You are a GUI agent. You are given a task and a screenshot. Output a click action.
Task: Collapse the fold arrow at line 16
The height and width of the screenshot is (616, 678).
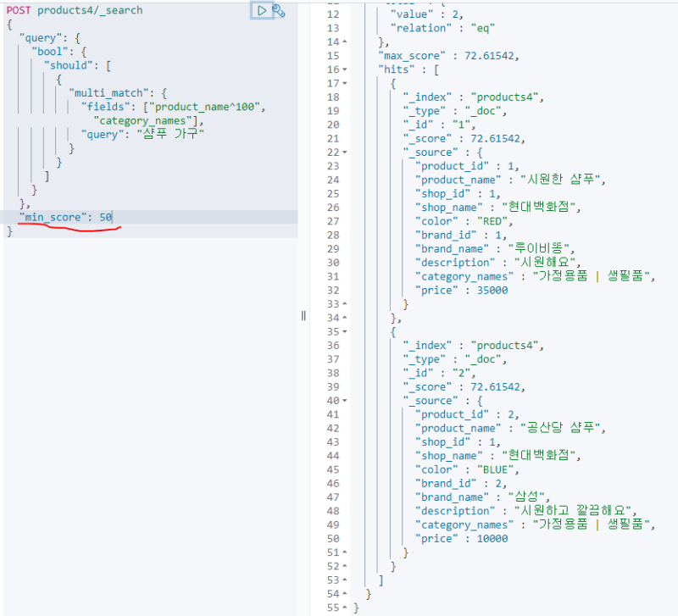pyautogui.click(x=345, y=69)
